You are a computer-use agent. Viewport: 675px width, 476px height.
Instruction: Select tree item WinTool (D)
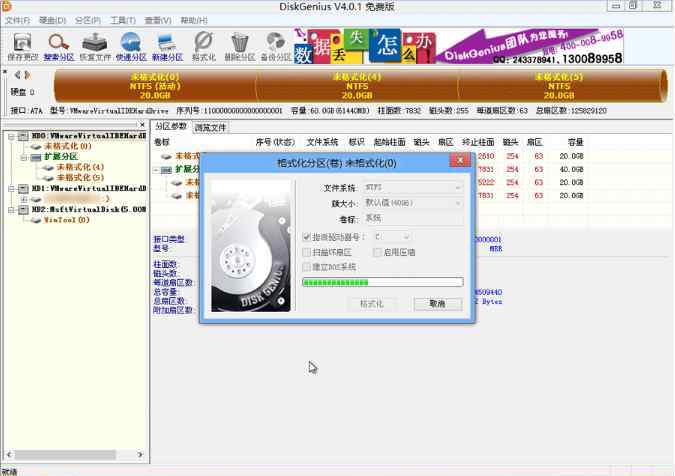[x=67, y=220]
